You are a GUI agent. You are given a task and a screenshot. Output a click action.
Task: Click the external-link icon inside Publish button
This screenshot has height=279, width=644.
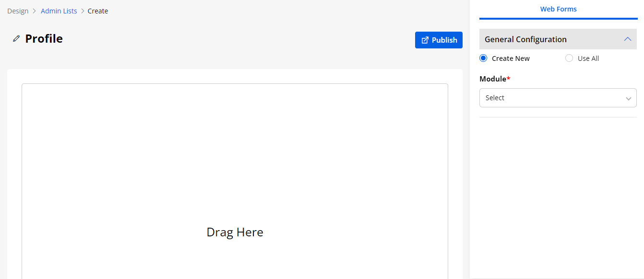(x=425, y=40)
